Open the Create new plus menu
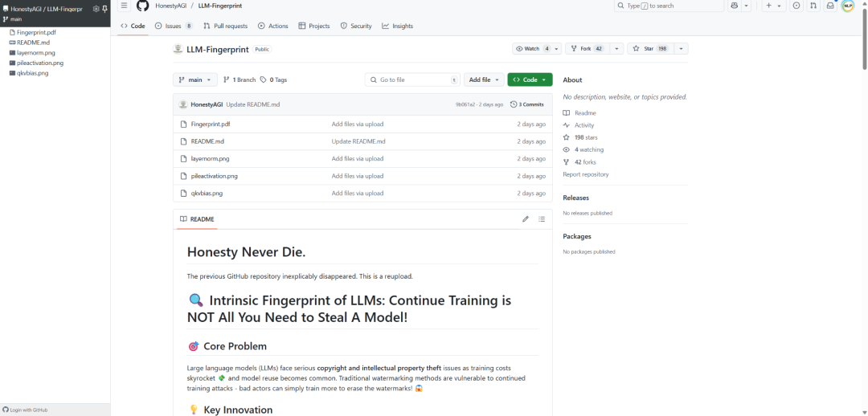Screen dimensions: 868x416 pyautogui.click(x=774, y=6)
